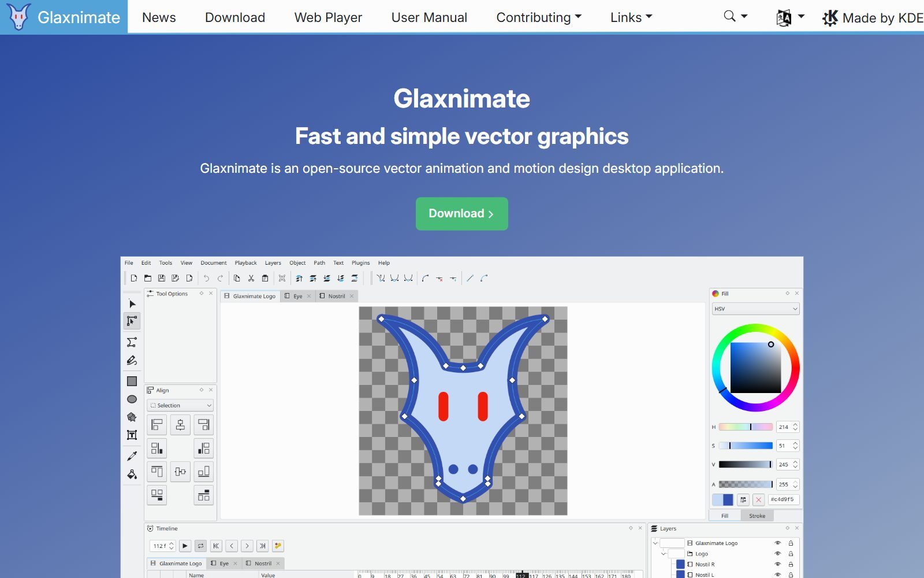Click the Undo arrow in toolbar
The height and width of the screenshot is (578, 924).
(x=206, y=279)
